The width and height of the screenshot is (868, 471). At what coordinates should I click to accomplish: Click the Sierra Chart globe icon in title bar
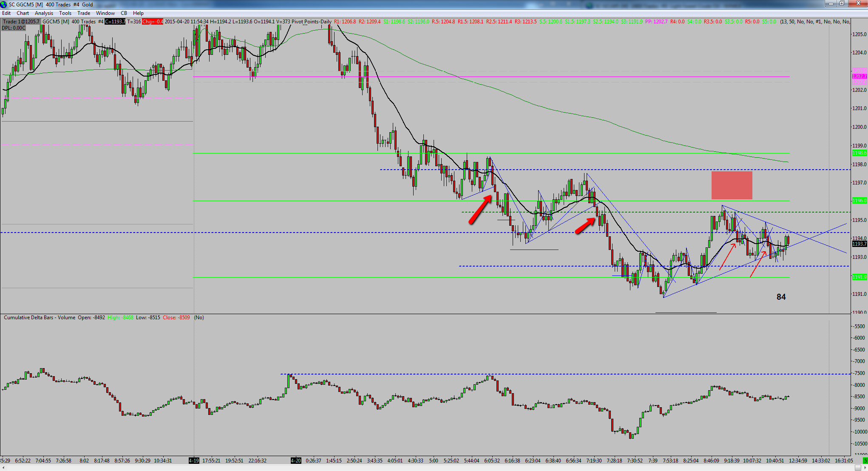pos(4,4)
